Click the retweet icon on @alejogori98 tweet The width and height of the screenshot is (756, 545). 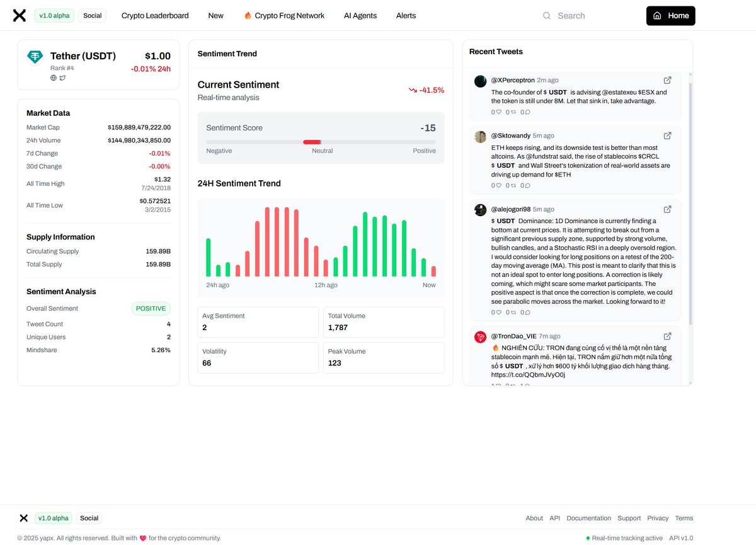[x=513, y=313]
